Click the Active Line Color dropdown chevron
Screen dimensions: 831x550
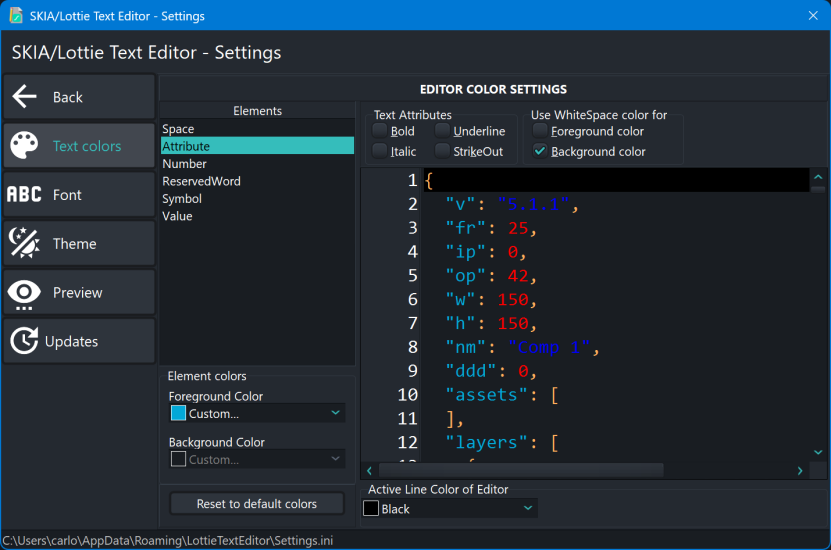click(528, 508)
